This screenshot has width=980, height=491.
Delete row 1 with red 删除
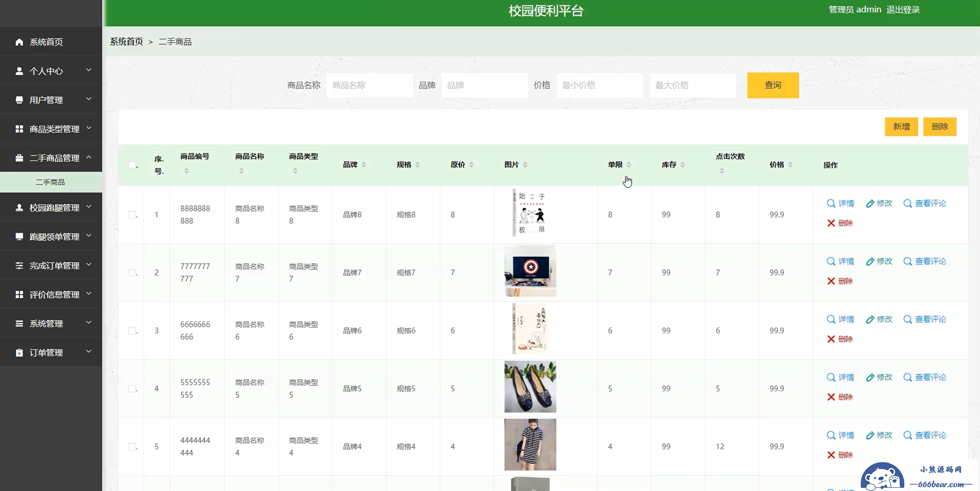[840, 223]
